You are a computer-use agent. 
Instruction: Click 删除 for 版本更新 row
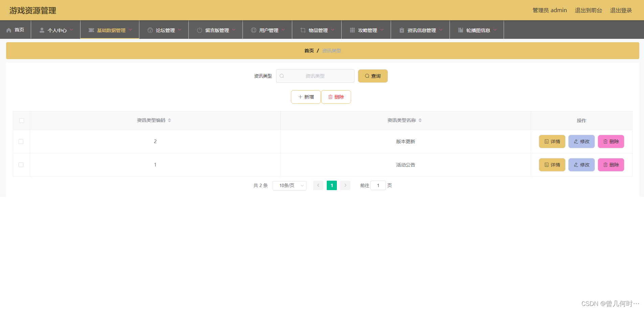pos(611,141)
